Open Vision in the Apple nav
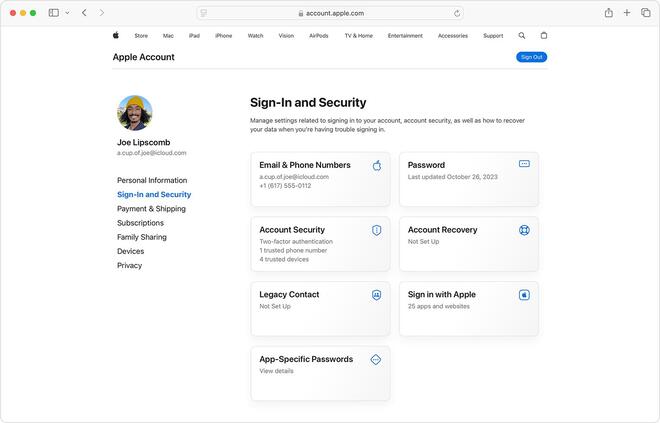The image size is (660, 423). (286, 36)
